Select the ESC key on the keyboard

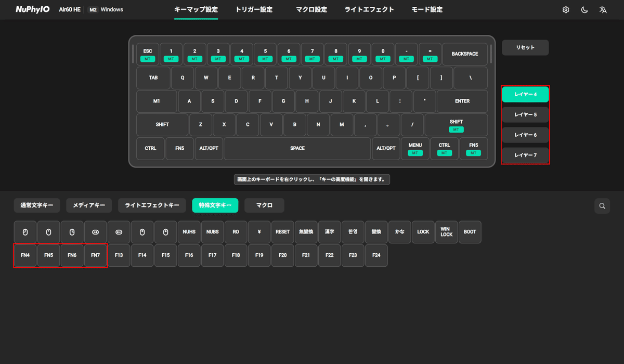coord(148,54)
